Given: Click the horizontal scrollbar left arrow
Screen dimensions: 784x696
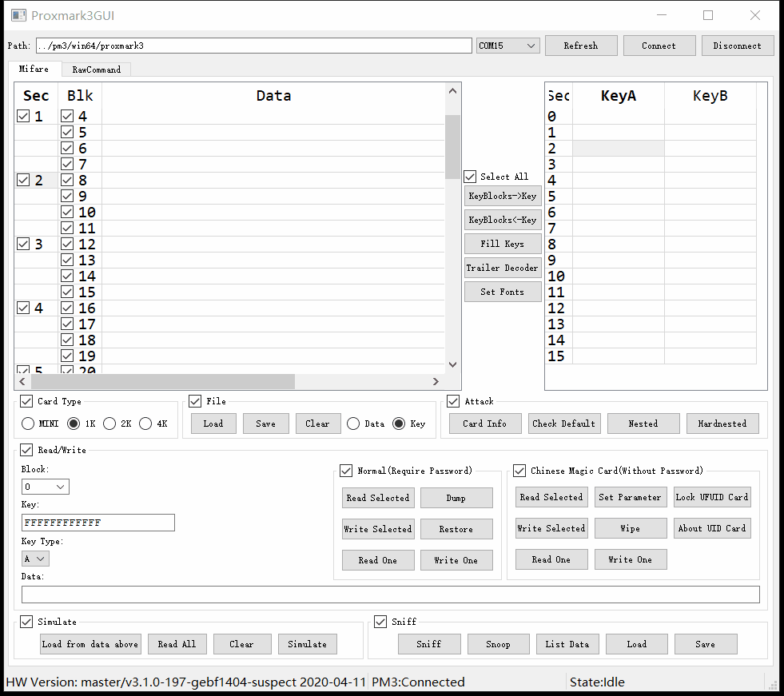Looking at the screenshot, I should tap(23, 382).
